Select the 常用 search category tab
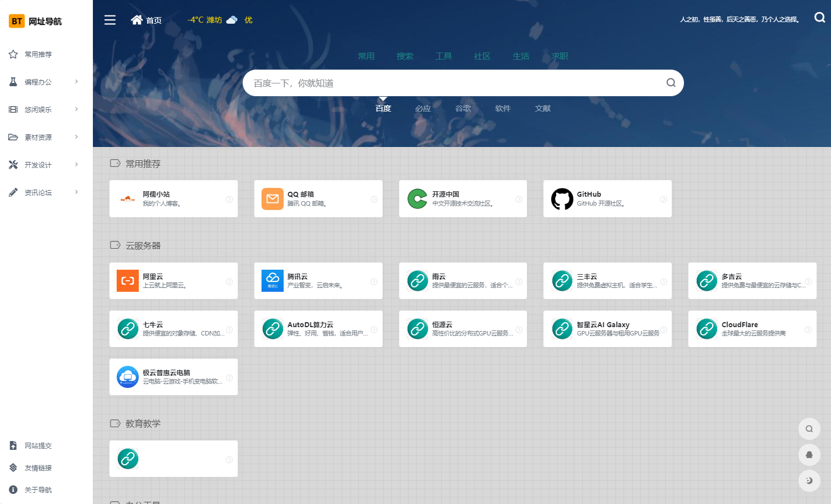The image size is (831, 504). pos(366,56)
